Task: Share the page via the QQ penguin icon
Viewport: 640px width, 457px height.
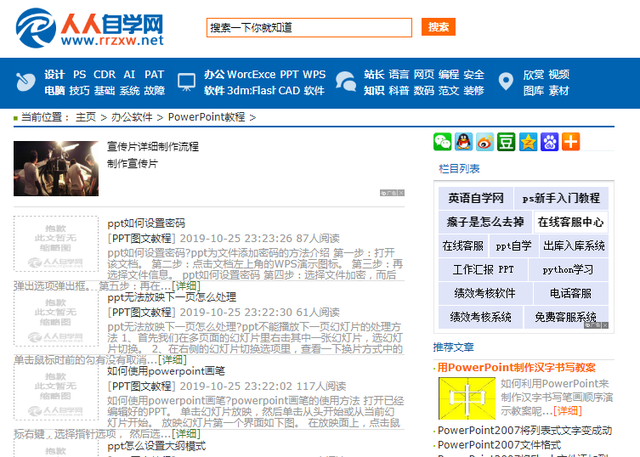Action: click(x=464, y=142)
